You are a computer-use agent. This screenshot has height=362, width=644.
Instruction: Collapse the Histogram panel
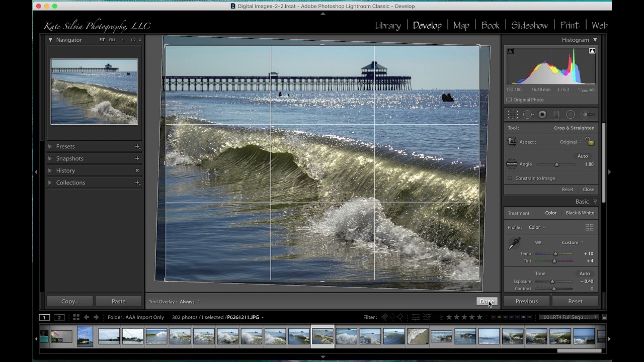[595, 40]
